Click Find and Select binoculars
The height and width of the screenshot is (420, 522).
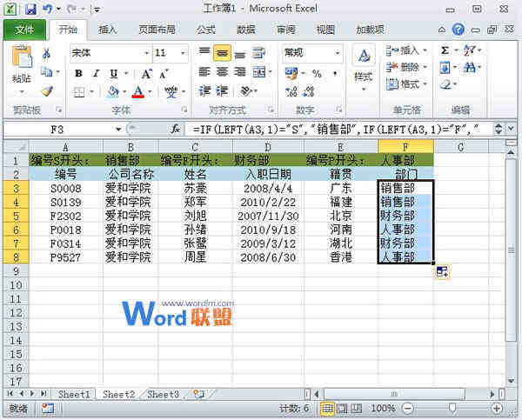tap(470, 68)
